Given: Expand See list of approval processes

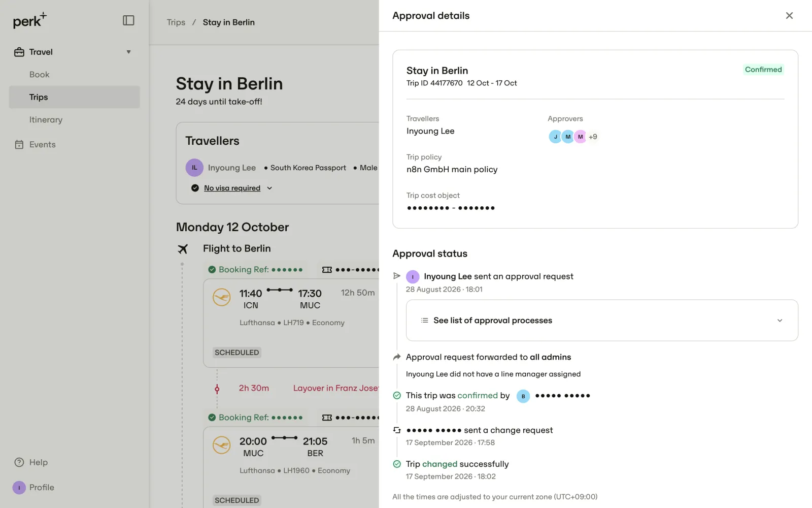Looking at the screenshot, I should point(602,321).
